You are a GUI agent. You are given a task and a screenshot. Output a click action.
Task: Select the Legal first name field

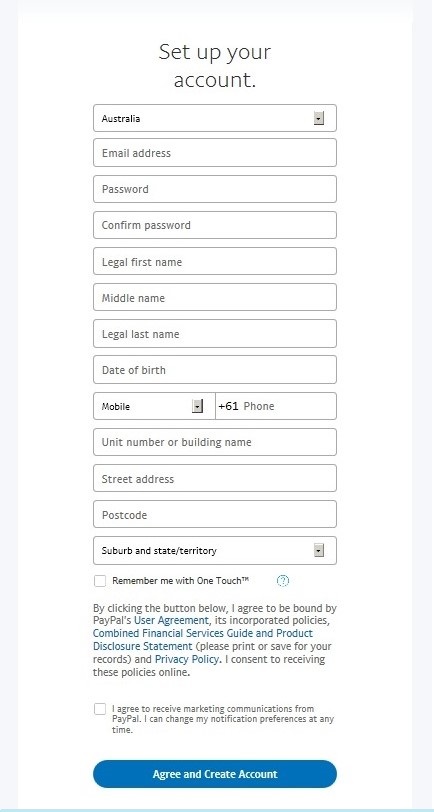[215, 261]
